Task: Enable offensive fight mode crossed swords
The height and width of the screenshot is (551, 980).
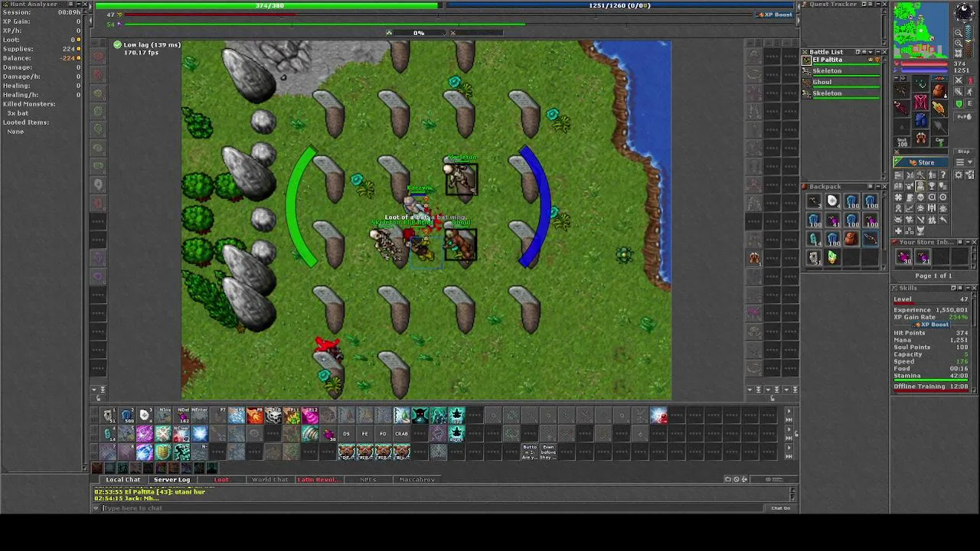Action: [959, 80]
